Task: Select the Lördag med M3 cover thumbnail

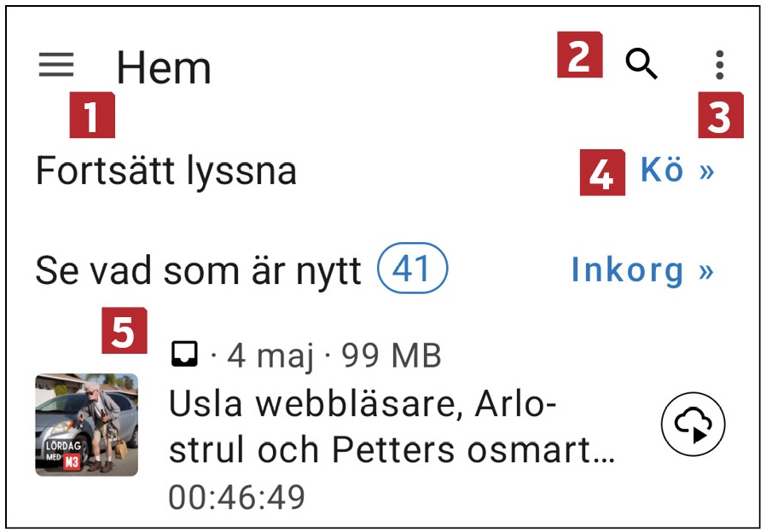Action: 86,425
